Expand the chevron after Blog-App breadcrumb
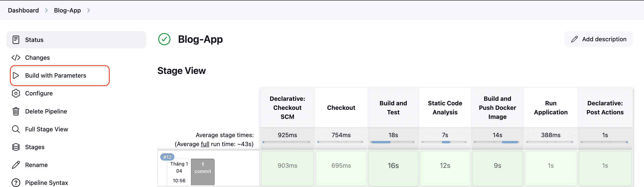 tap(88, 10)
